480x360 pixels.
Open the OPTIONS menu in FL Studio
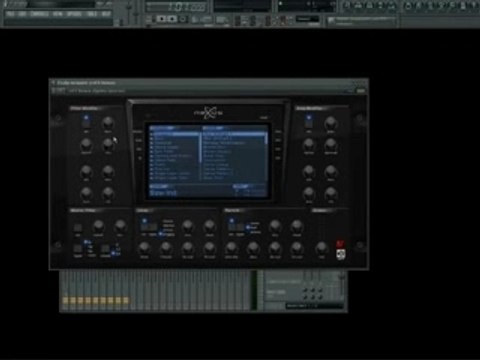click(74, 14)
